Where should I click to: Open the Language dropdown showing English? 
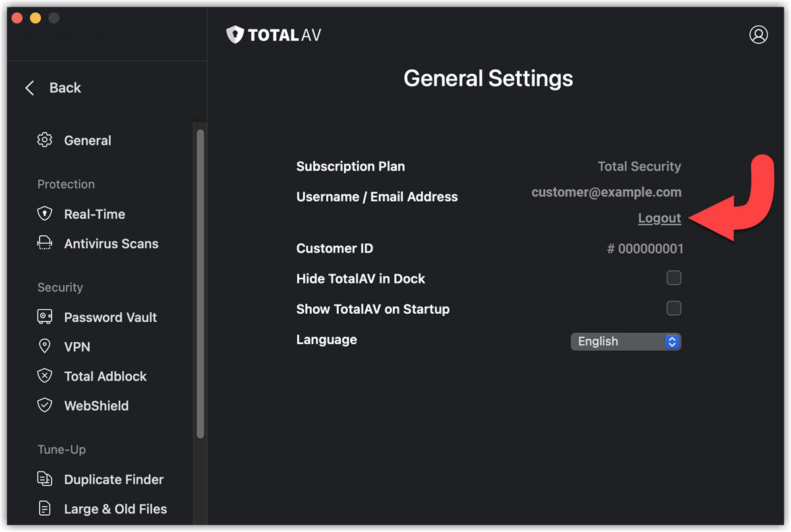(x=626, y=341)
